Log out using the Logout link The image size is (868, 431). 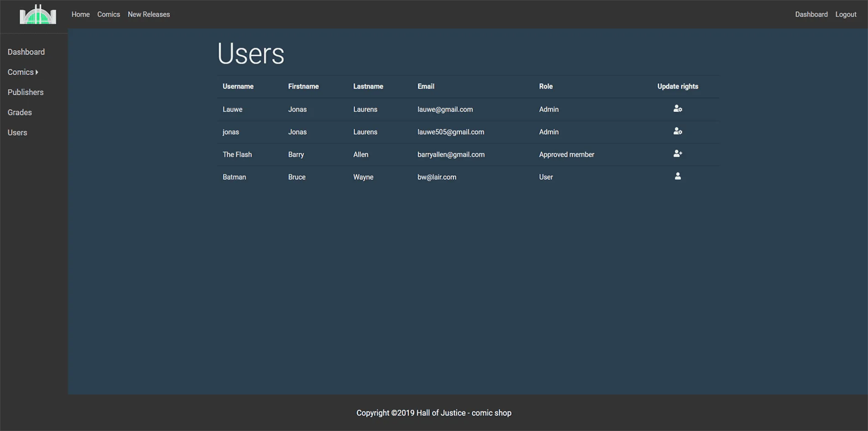point(846,14)
